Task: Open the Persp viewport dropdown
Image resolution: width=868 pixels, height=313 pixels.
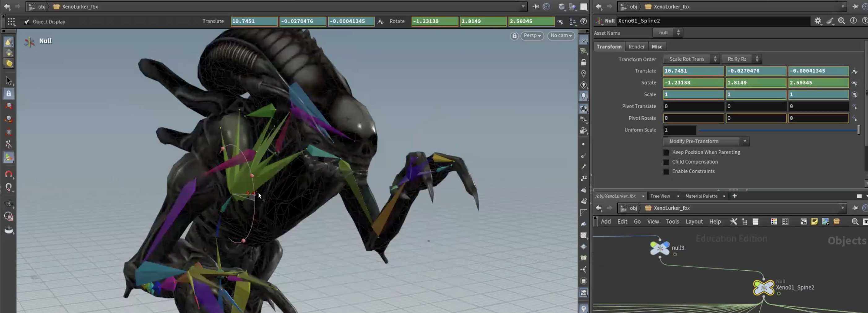Action: (x=532, y=36)
